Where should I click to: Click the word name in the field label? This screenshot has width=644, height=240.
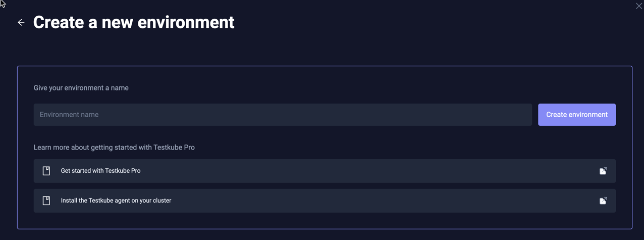(x=120, y=88)
